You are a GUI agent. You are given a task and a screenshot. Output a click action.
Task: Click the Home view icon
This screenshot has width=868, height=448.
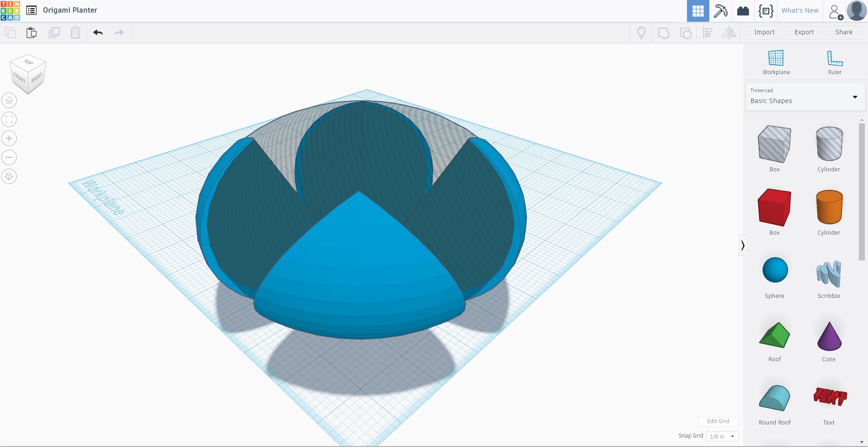[x=9, y=100]
